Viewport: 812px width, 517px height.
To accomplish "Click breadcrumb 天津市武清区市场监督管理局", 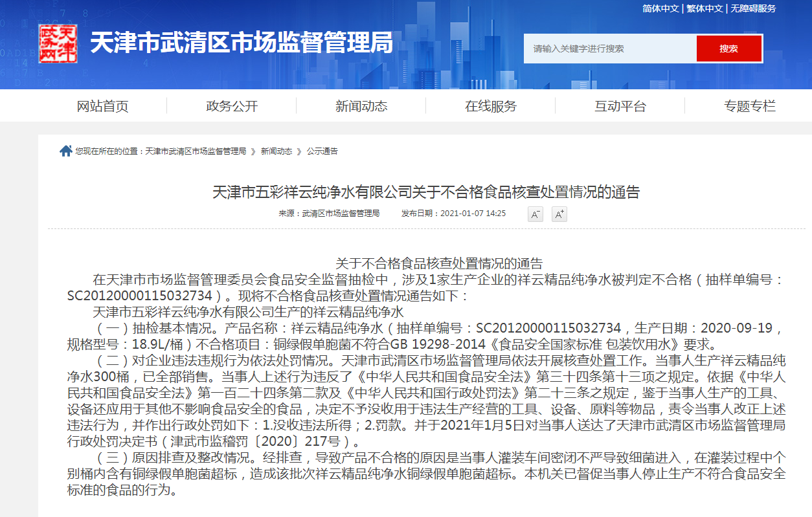I will coord(196,151).
